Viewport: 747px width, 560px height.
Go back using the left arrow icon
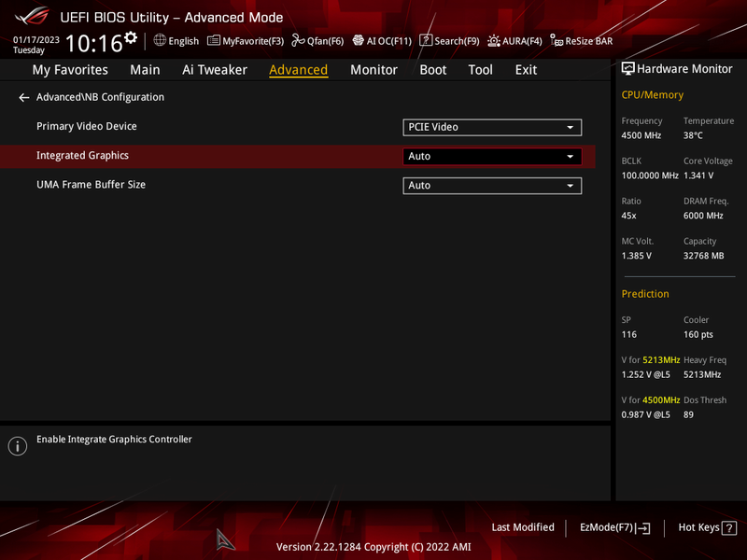[24, 98]
